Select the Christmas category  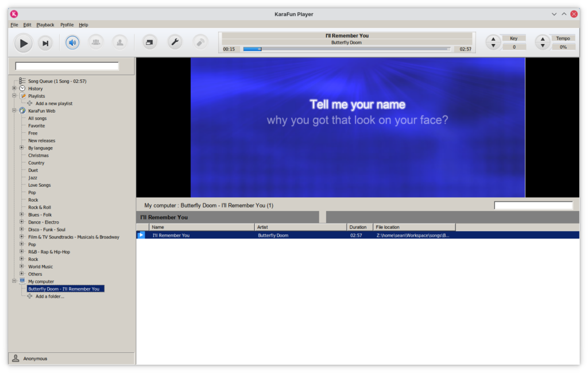38,155
